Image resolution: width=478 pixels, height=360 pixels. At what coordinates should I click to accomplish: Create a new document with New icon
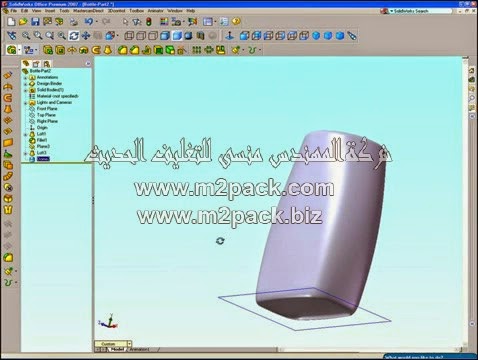11,22
